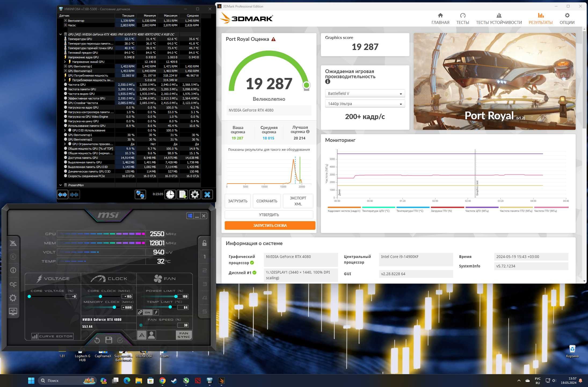
Task: Open 1440p Ультра resolution dropdown
Action: [365, 104]
